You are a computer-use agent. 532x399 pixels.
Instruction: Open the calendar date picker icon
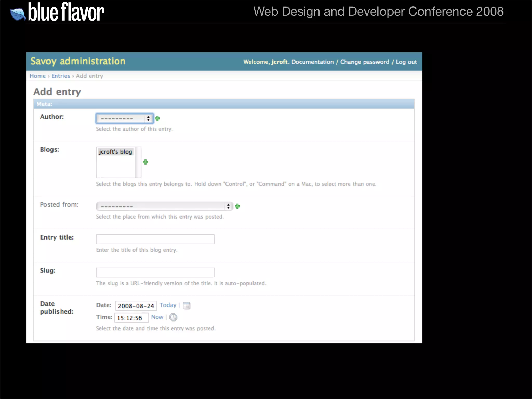coord(187,305)
